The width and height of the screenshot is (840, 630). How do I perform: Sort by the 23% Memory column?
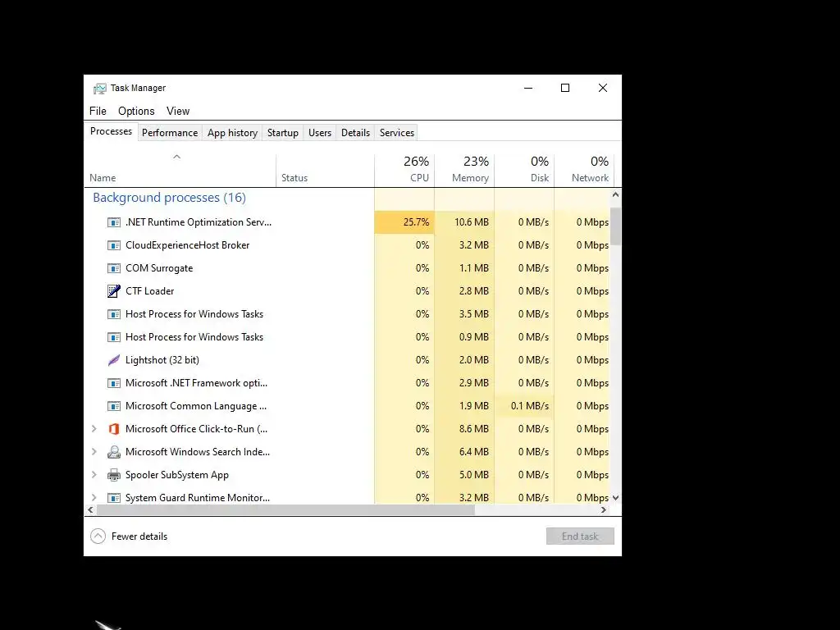(464, 171)
